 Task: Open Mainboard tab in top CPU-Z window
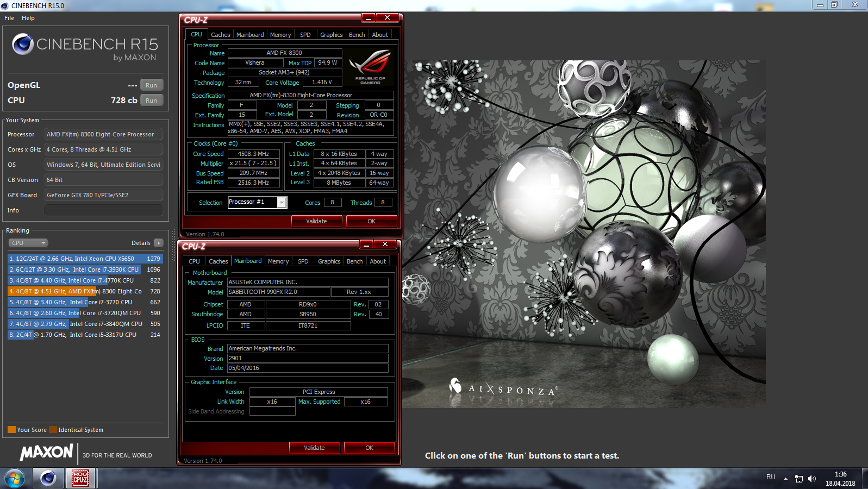click(x=250, y=35)
